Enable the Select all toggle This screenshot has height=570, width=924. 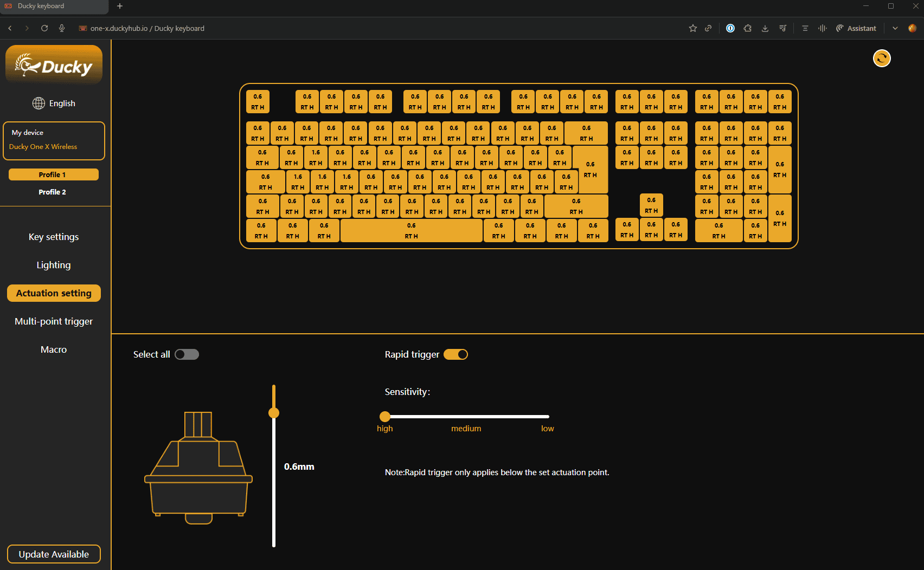point(187,354)
